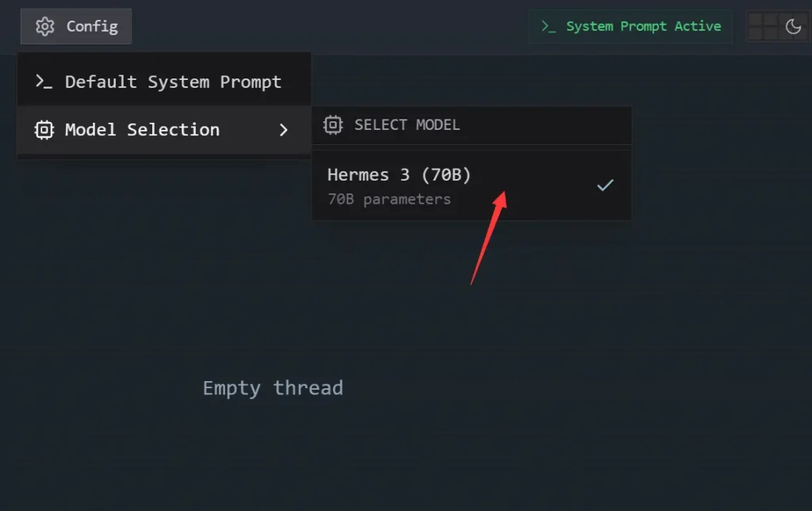Expand the Model Selection submenu chevron
This screenshot has width=812, height=511.
(284, 130)
